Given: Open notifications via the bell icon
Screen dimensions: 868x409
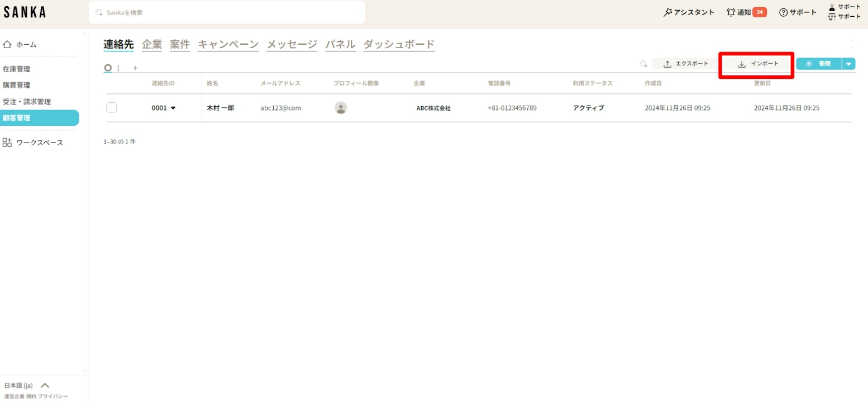Looking at the screenshot, I should (731, 12).
